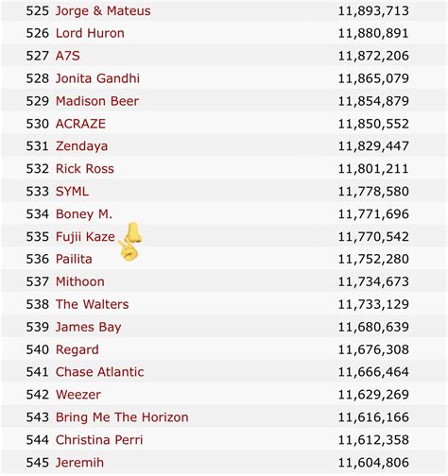448x476 pixels.
Task: Visit Jonita Gandhi's page
Action: [x=97, y=78]
